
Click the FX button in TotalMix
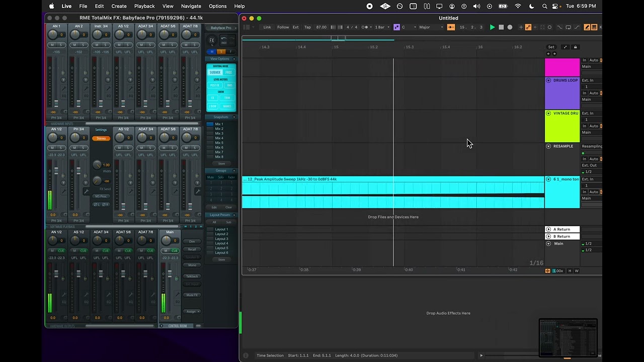tap(212, 40)
